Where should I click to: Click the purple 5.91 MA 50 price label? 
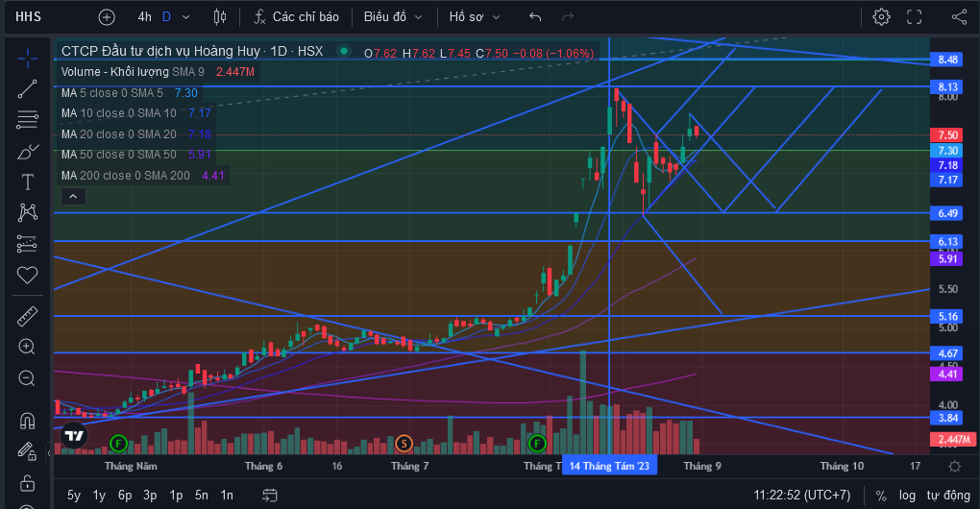click(947, 258)
